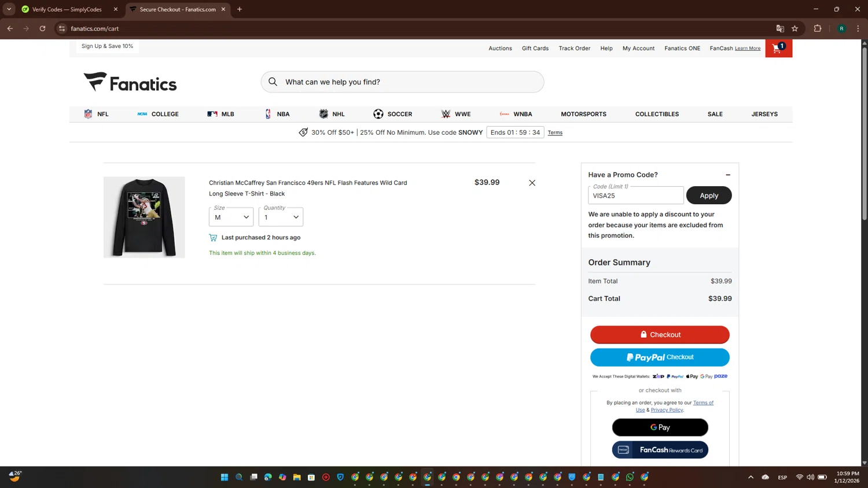Click the search box field

[402, 82]
